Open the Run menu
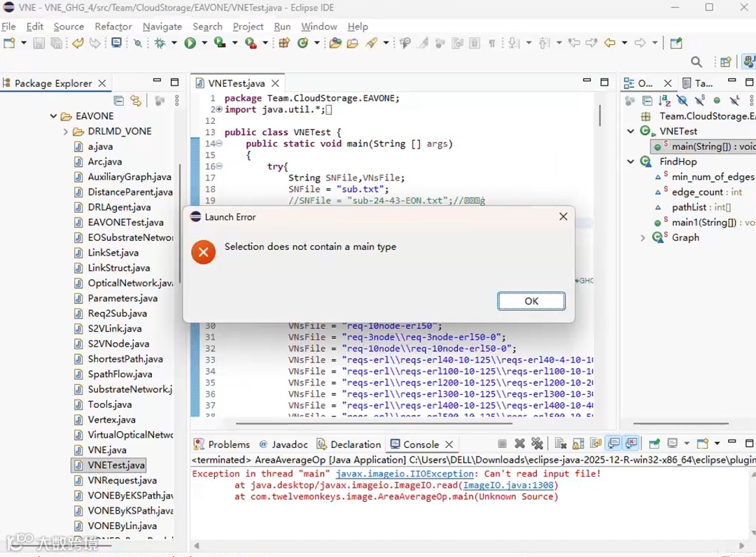 (282, 27)
